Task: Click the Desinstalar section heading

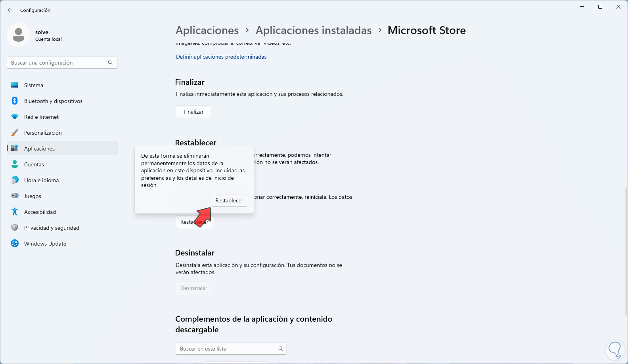Action: pos(195,253)
